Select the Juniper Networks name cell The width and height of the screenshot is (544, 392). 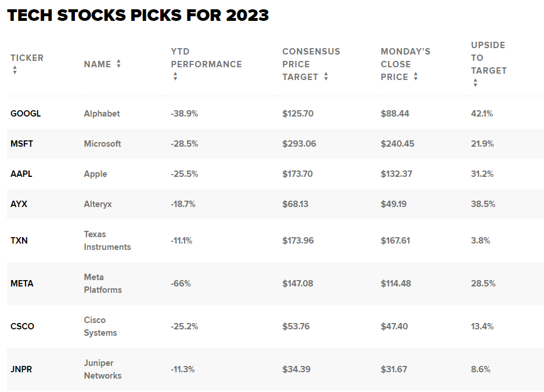pos(103,369)
